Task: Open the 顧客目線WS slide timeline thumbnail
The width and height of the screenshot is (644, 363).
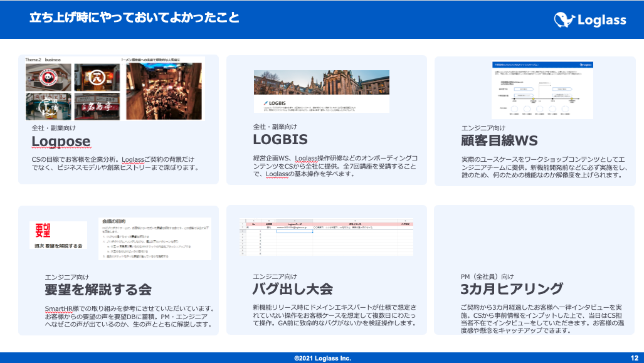Action: coord(542,90)
